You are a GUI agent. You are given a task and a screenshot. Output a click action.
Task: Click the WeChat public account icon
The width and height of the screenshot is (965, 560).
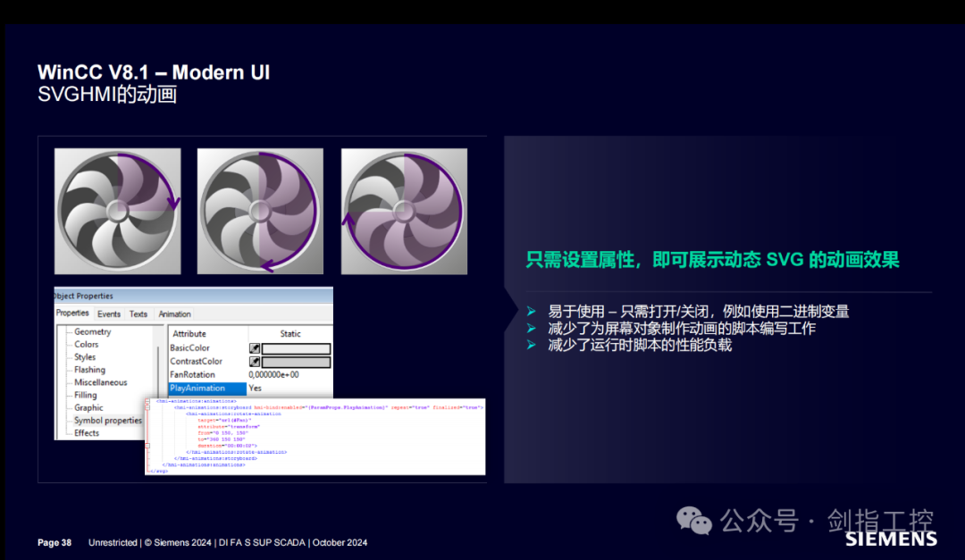click(694, 520)
